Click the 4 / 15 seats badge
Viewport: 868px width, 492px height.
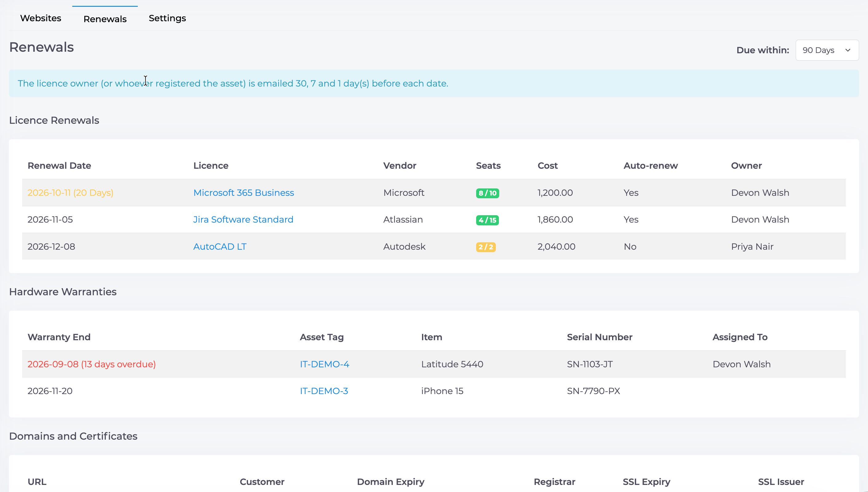click(487, 220)
